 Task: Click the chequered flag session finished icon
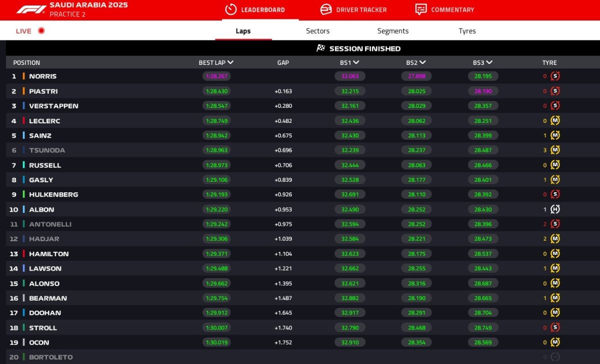tap(321, 48)
